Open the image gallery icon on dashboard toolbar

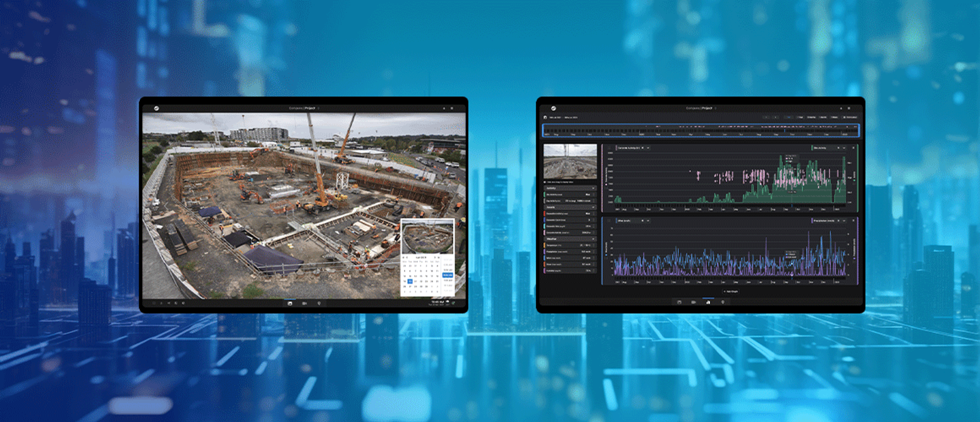(x=679, y=302)
